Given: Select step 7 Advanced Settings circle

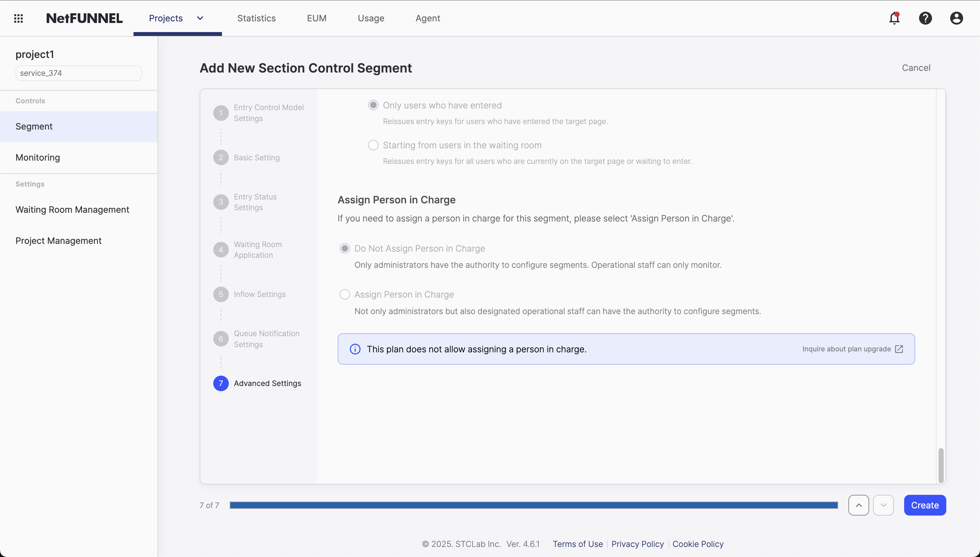Looking at the screenshot, I should point(221,383).
